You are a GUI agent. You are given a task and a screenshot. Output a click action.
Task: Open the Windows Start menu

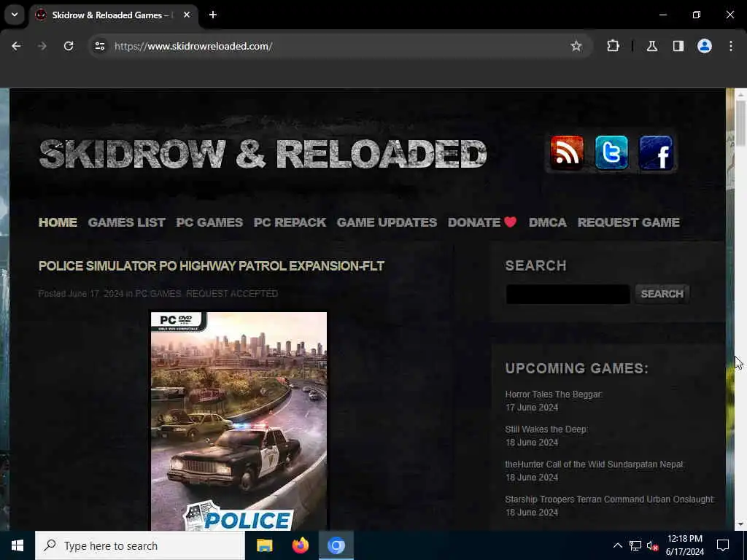click(x=18, y=545)
